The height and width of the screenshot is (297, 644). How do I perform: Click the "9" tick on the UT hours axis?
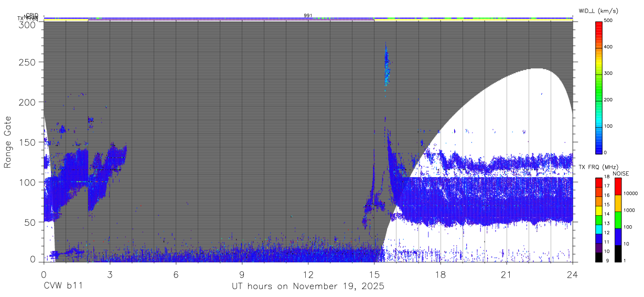pyautogui.click(x=242, y=274)
